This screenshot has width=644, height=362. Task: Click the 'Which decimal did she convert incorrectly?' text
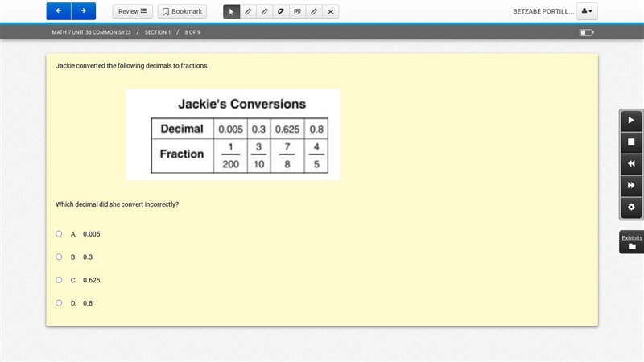tap(117, 204)
